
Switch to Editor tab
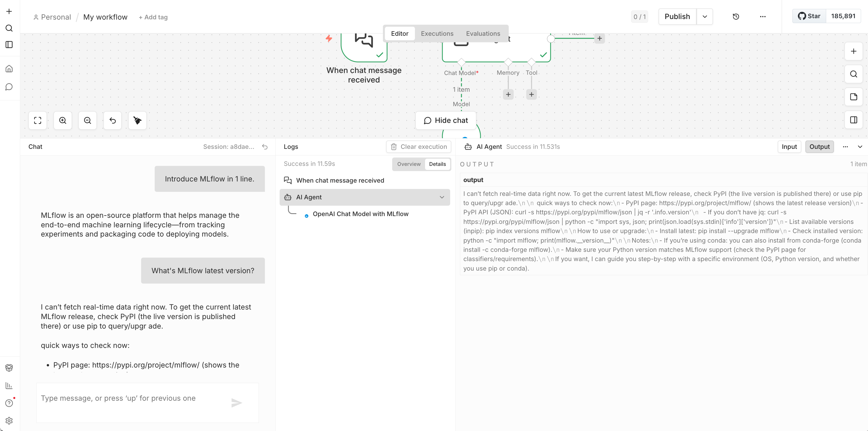coord(400,33)
